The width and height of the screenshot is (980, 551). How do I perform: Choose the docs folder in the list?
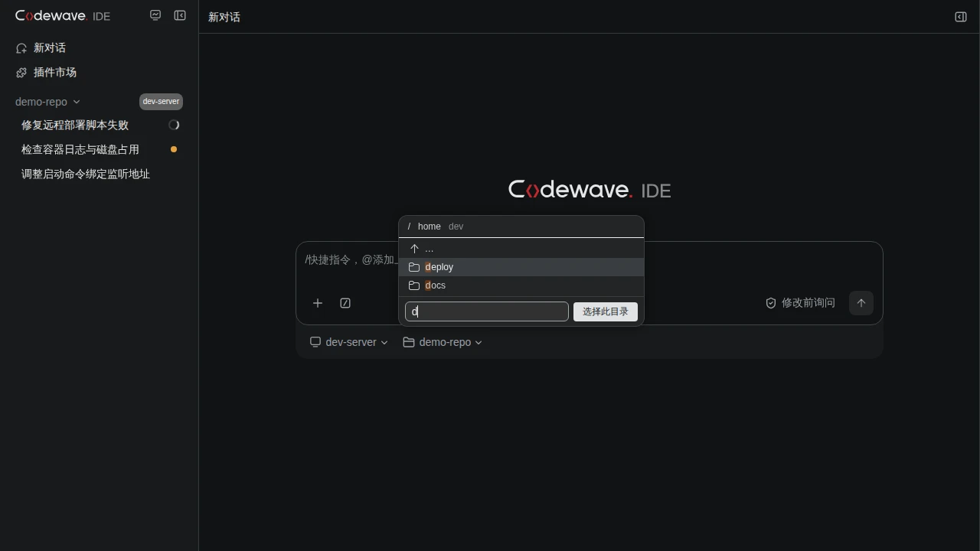521,285
